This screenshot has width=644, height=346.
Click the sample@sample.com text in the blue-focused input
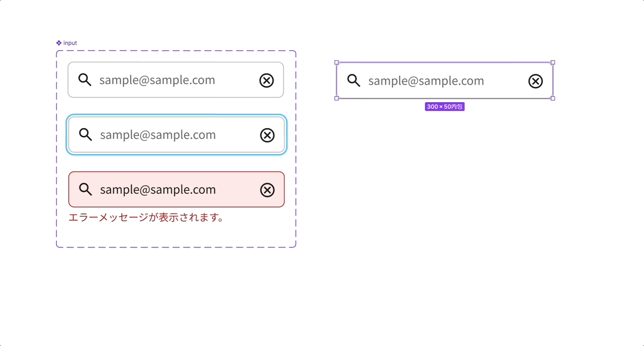(x=158, y=135)
